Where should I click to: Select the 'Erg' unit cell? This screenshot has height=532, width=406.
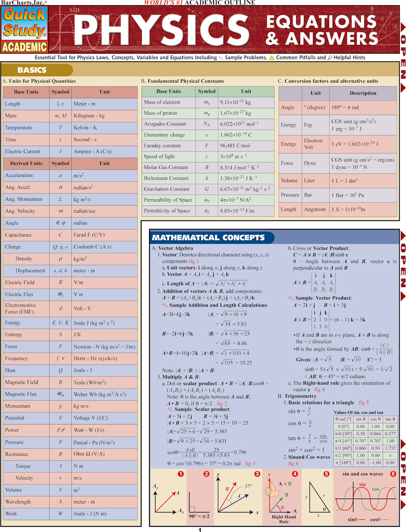(315, 125)
